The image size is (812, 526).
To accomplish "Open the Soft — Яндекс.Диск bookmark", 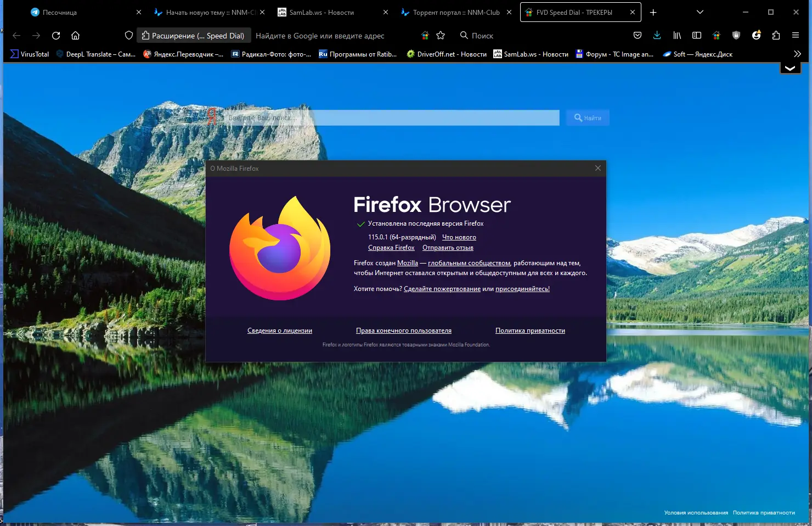I will click(x=698, y=54).
